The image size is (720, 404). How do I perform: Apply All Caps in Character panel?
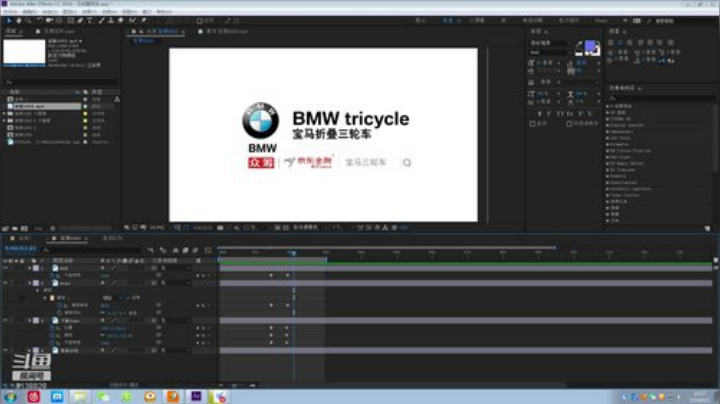[x=560, y=113]
